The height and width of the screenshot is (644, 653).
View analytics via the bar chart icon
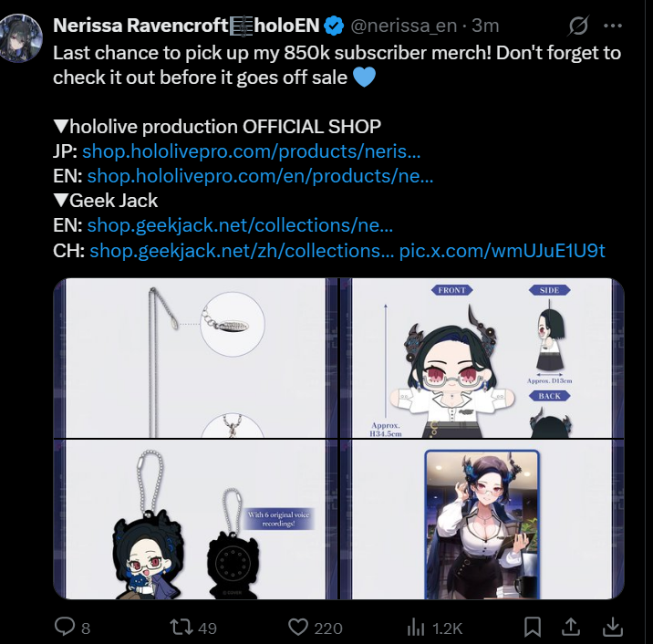[416, 627]
